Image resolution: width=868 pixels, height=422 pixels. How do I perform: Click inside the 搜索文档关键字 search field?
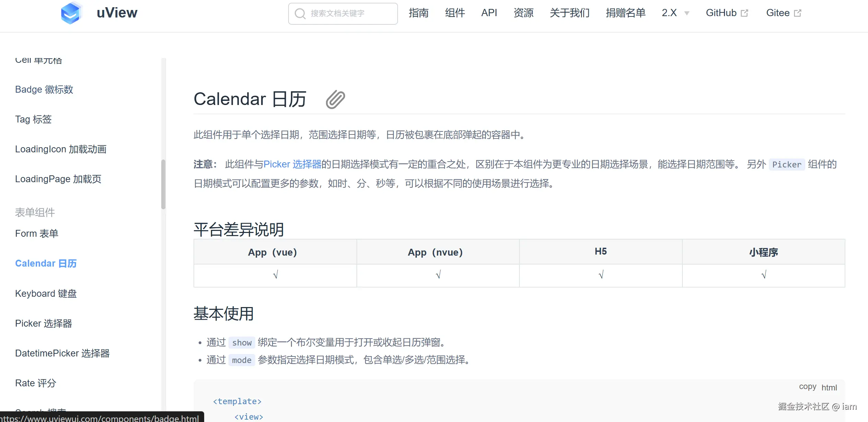(x=347, y=13)
